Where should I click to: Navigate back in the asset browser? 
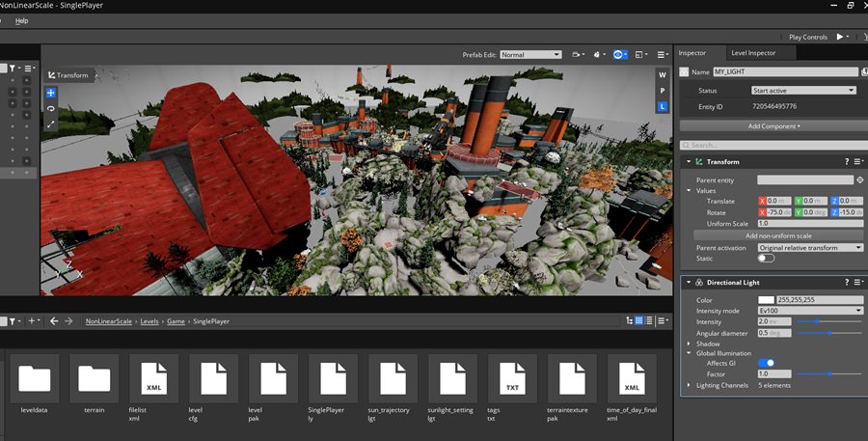[x=54, y=321]
